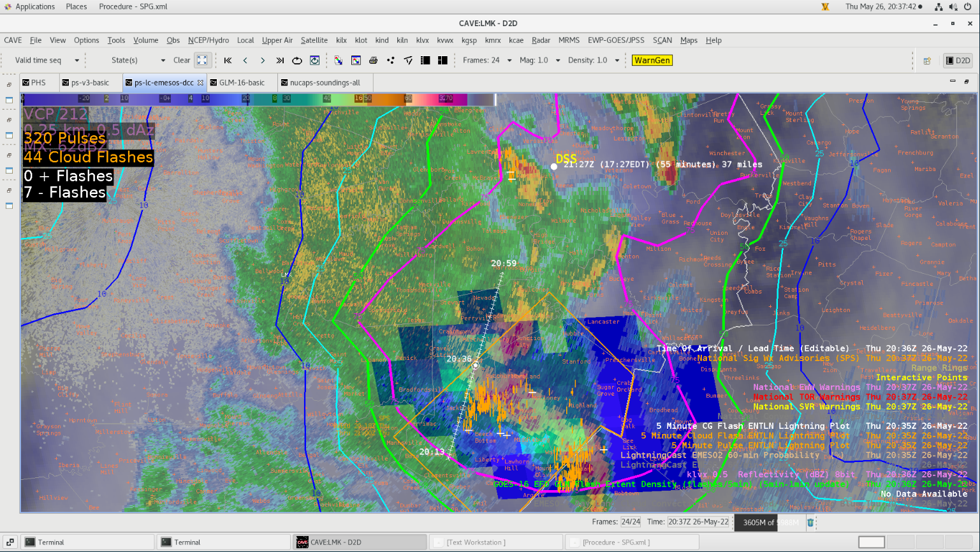Toggle National SVR Warnings legend entry

tap(806, 407)
